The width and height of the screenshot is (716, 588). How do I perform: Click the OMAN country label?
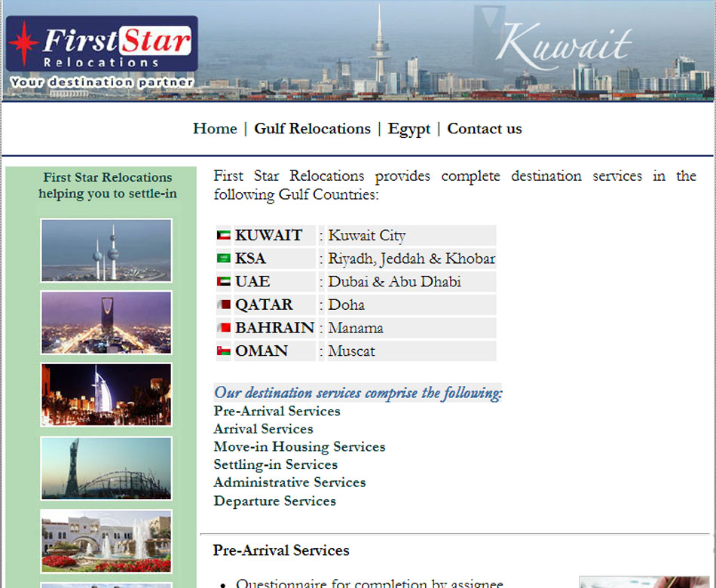click(x=262, y=351)
